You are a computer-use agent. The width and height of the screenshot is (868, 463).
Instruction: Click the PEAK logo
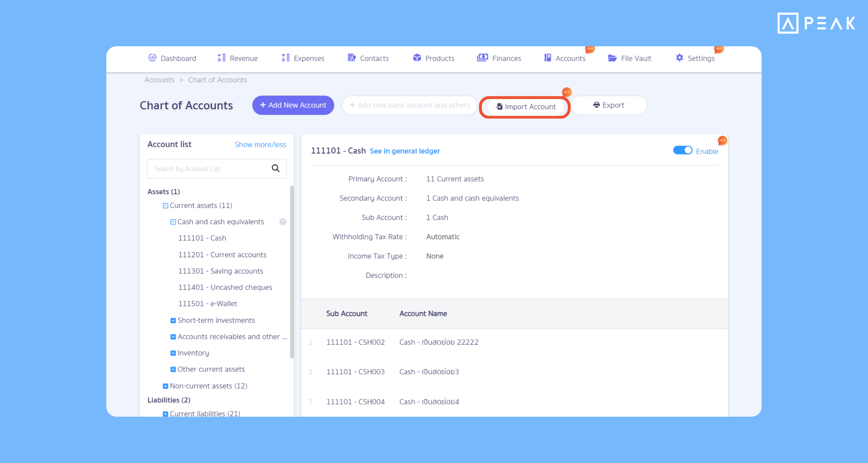(x=816, y=23)
